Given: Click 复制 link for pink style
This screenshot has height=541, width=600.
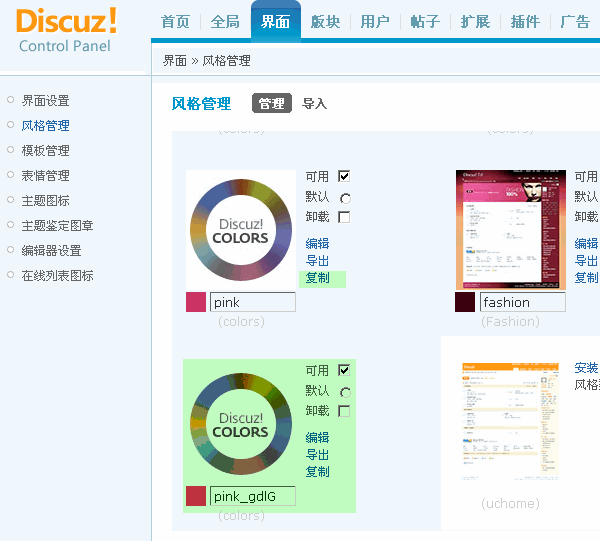Looking at the screenshot, I should [318, 278].
